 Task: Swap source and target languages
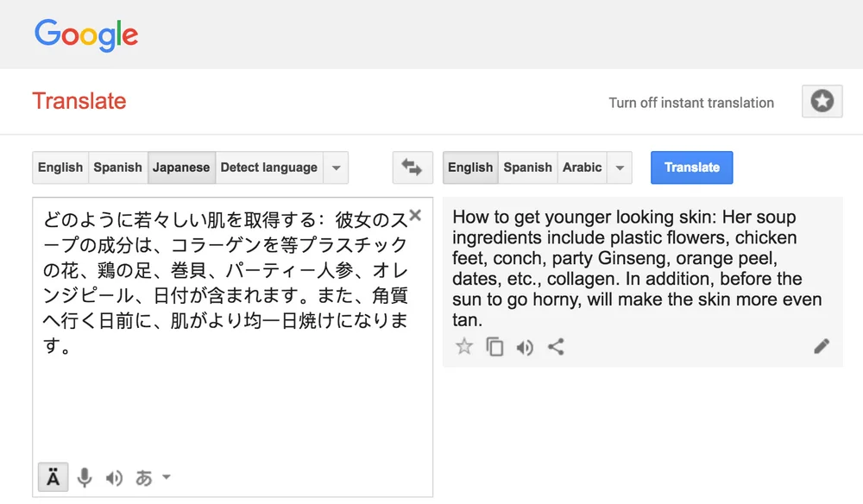coord(413,167)
